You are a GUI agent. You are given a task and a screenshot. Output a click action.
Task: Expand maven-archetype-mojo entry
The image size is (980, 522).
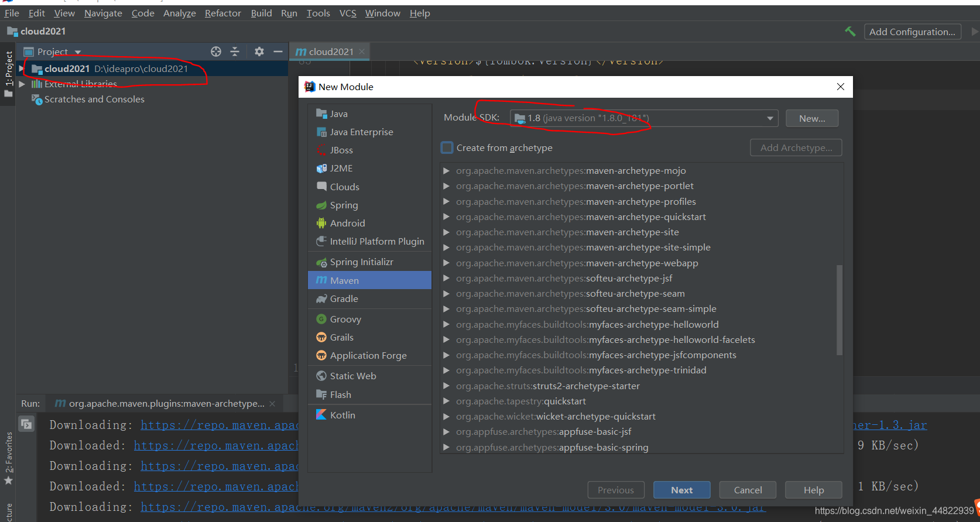pos(446,170)
